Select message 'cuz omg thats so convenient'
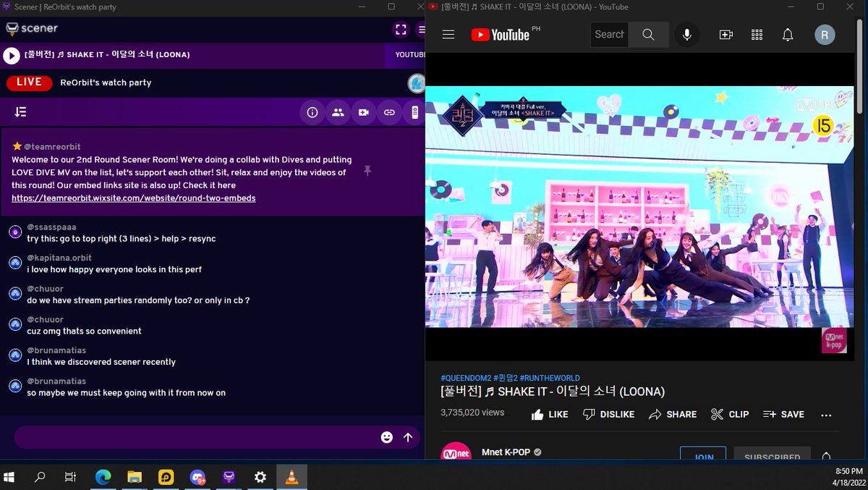Screen dimensions: 868x490 (84, 331)
